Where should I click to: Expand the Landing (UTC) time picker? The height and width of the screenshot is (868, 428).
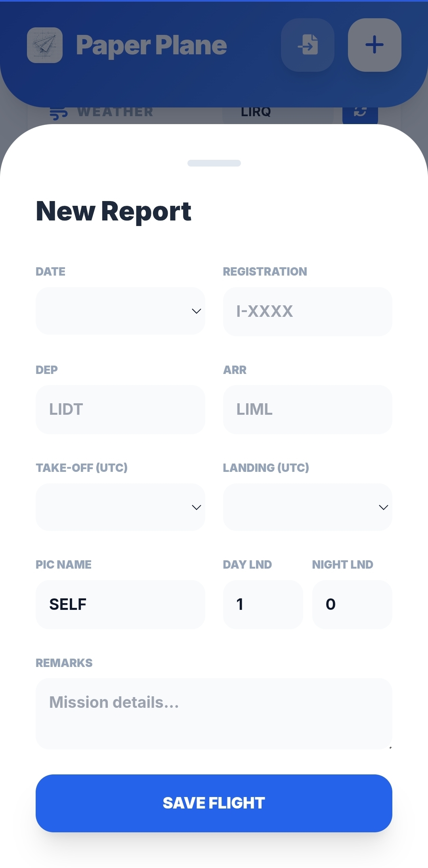tap(308, 507)
